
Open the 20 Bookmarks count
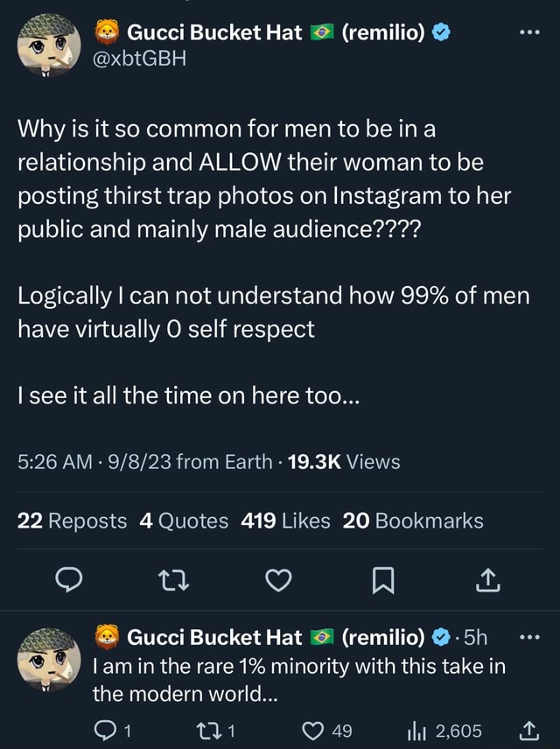click(413, 521)
